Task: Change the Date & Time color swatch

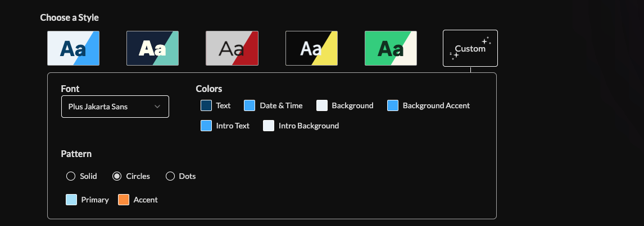Action: click(250, 105)
